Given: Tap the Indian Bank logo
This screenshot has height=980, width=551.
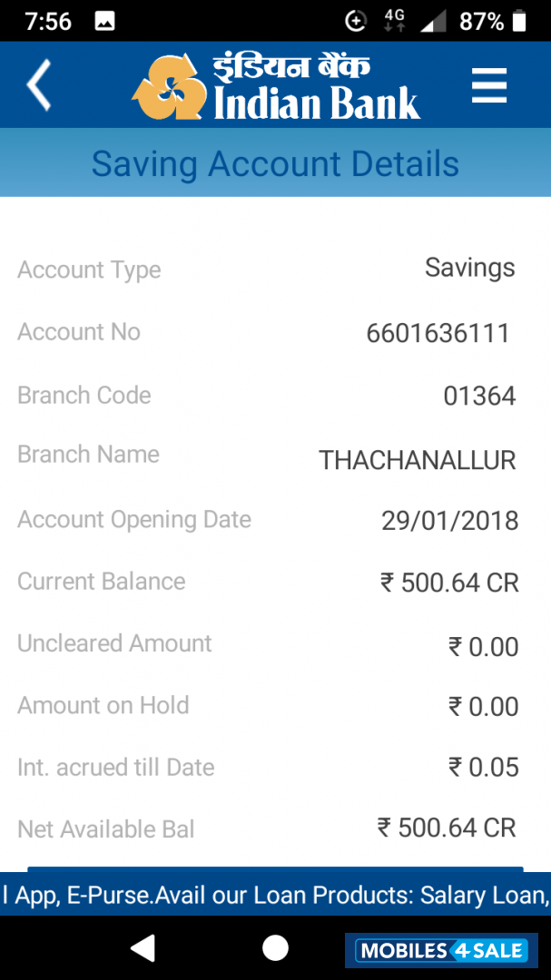Looking at the screenshot, I should click(277, 88).
